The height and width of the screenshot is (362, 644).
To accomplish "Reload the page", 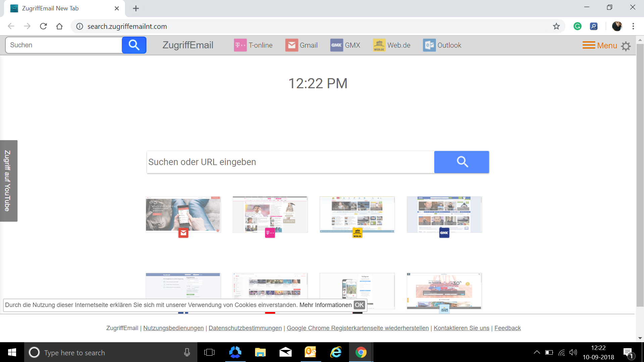I will click(43, 26).
